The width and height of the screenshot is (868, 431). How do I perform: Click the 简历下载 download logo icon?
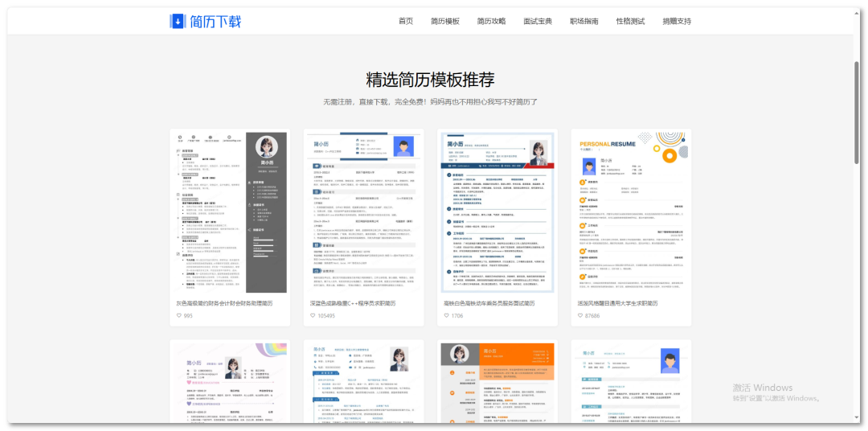[177, 21]
